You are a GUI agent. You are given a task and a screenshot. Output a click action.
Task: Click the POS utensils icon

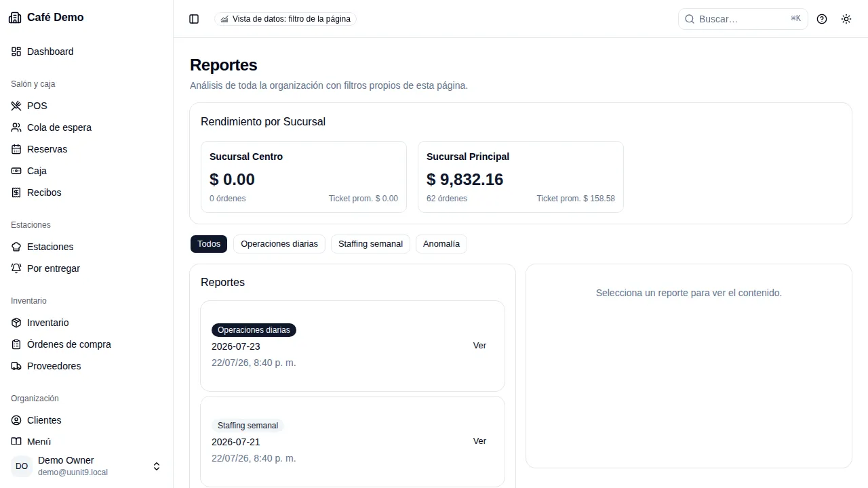(x=16, y=106)
